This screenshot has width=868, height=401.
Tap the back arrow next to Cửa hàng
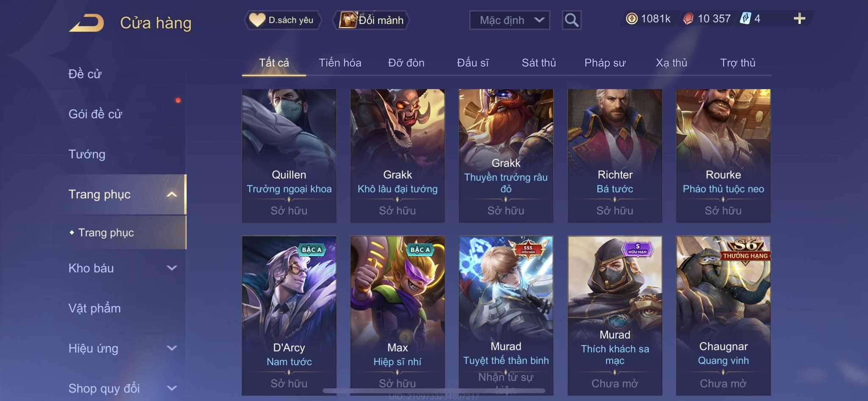(86, 23)
